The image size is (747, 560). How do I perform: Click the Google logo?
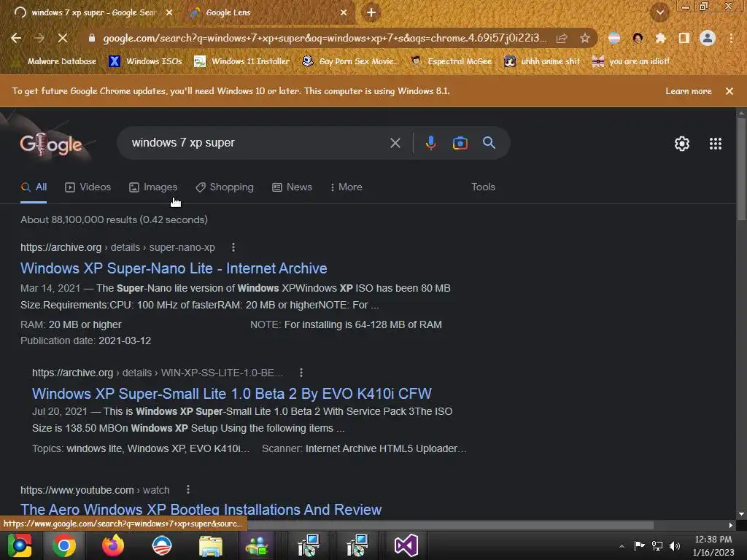pos(51,144)
